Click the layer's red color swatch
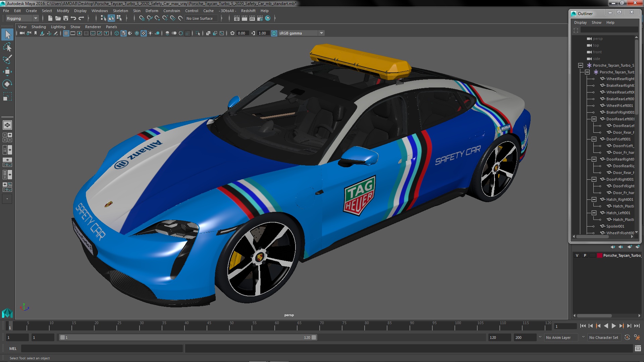644x362 pixels. (x=599, y=255)
